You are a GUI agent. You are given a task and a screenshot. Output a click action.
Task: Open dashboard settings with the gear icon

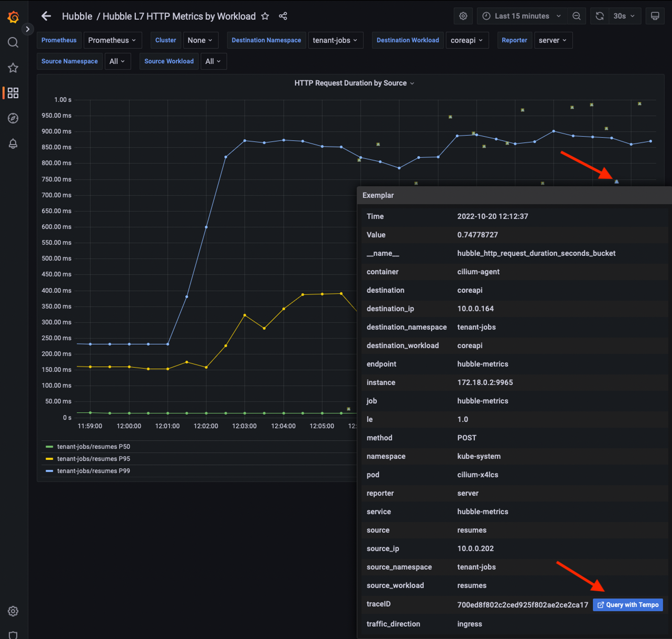pyautogui.click(x=463, y=16)
